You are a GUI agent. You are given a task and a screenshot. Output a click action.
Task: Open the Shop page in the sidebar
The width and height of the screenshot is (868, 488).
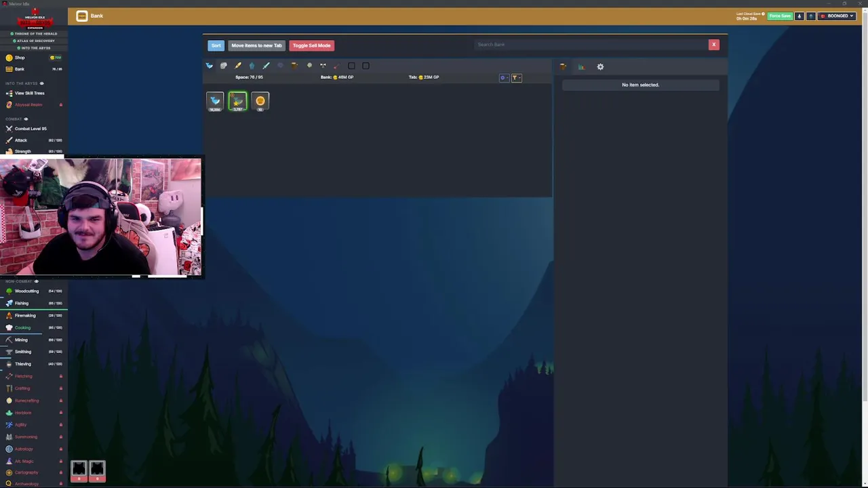pos(33,58)
